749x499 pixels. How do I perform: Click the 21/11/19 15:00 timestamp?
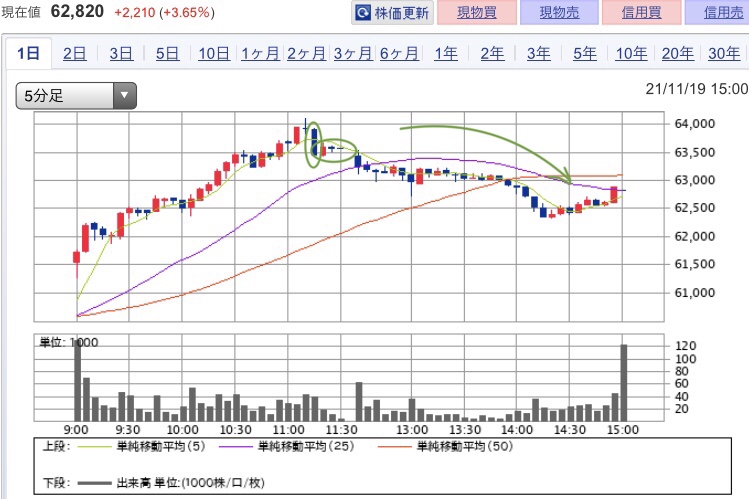pyautogui.click(x=697, y=89)
